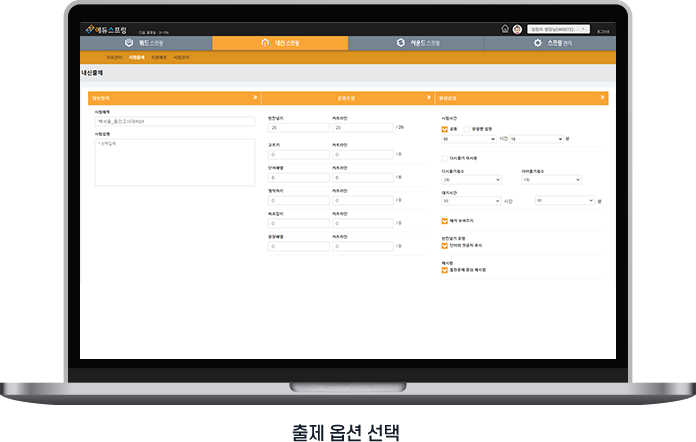Open the 대기시간 hours dropdown
The width and height of the screenshot is (696, 442).
click(x=471, y=201)
